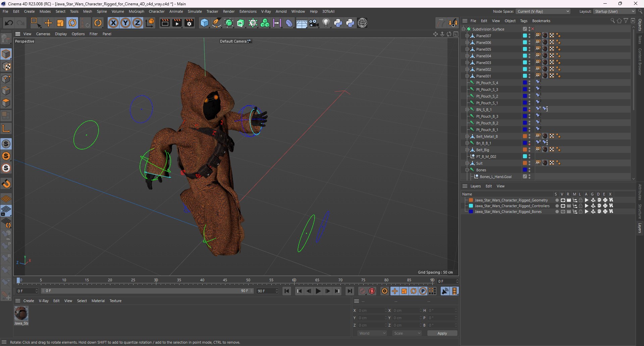Toggle Z axis lock
This screenshot has width=644, height=346.
click(138, 23)
